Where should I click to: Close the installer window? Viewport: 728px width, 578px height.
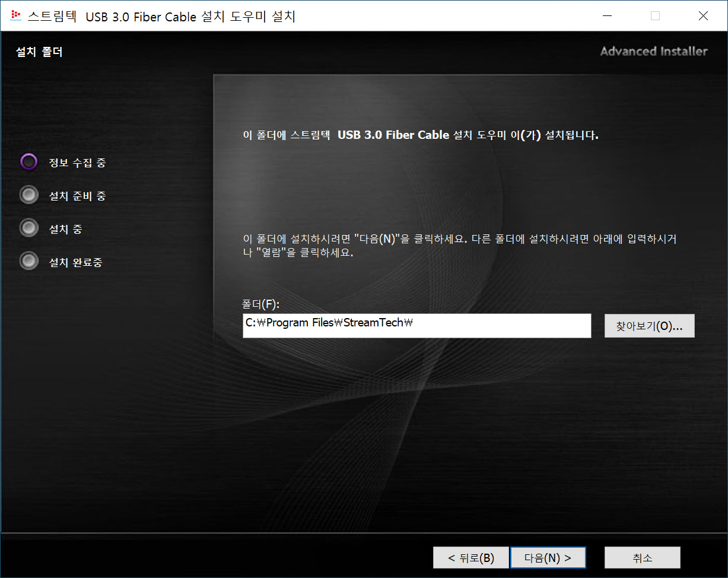pyautogui.click(x=703, y=16)
